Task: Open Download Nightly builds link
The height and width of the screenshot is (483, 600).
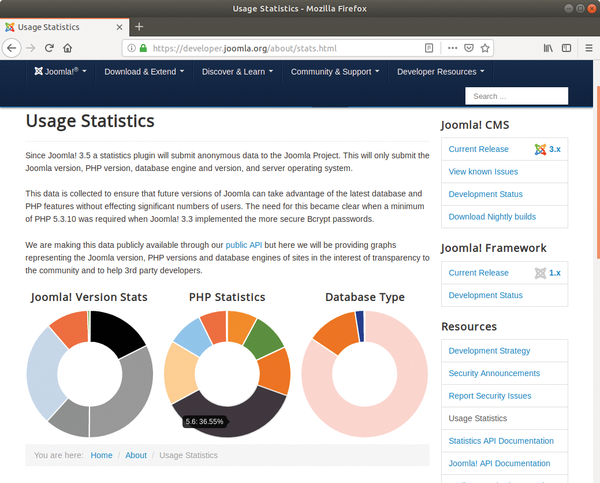Action: (x=492, y=217)
